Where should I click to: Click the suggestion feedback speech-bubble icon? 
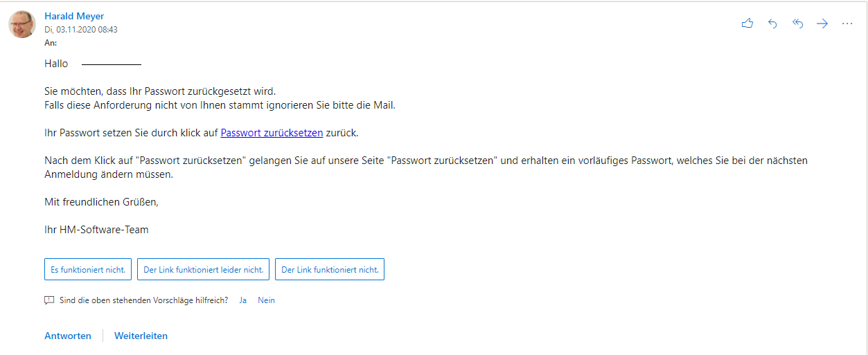tap(49, 300)
